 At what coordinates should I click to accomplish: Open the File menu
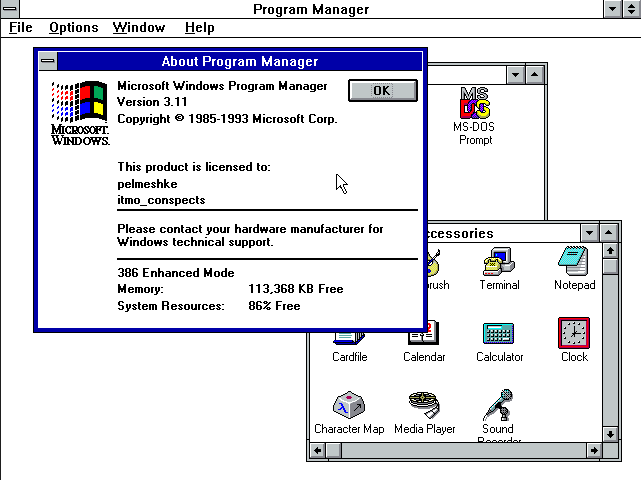20,27
